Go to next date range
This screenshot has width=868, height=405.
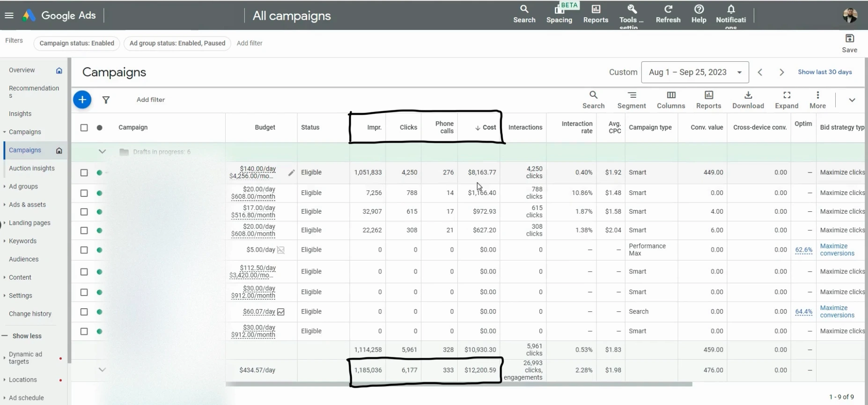pyautogui.click(x=781, y=72)
